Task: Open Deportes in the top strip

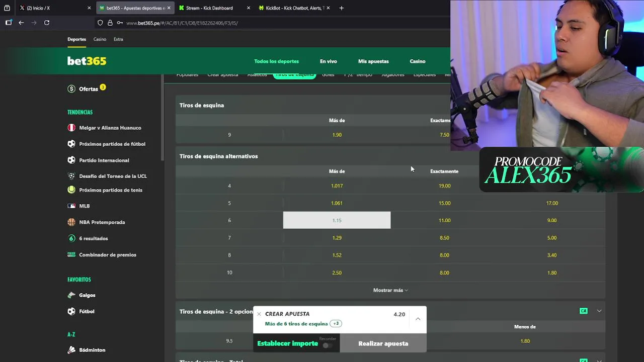Action: (x=76, y=39)
